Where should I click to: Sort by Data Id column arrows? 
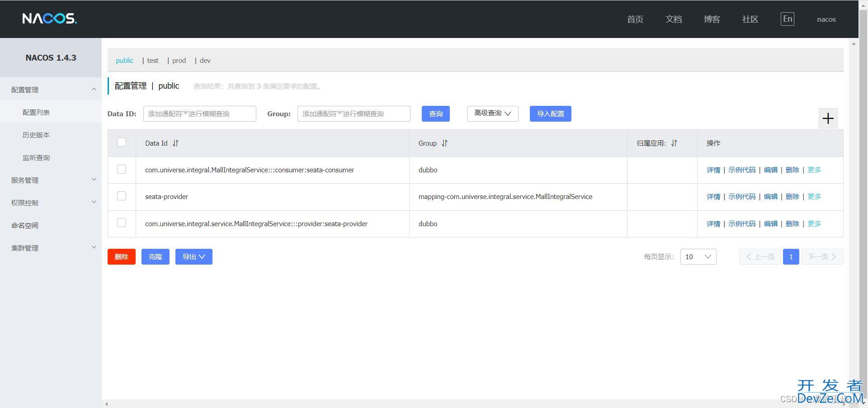(175, 143)
